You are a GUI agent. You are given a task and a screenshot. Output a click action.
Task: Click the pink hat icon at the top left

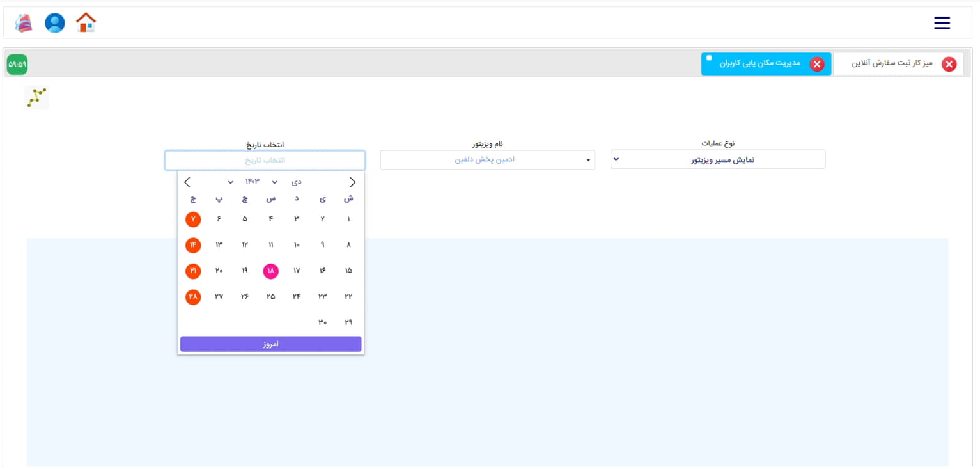(x=24, y=23)
